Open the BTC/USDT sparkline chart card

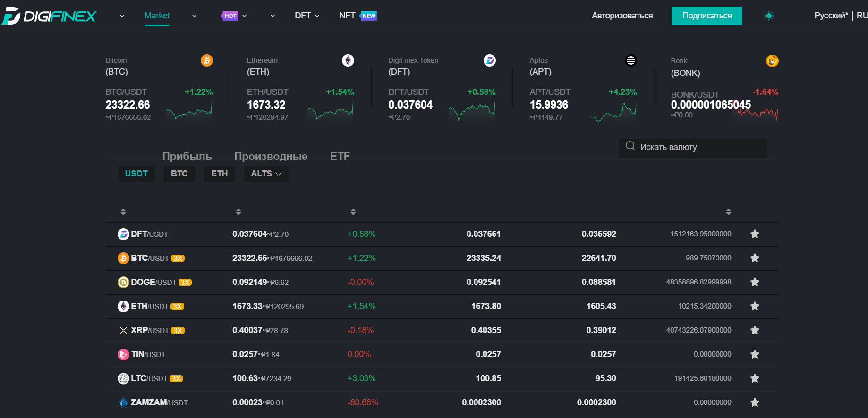(x=189, y=111)
